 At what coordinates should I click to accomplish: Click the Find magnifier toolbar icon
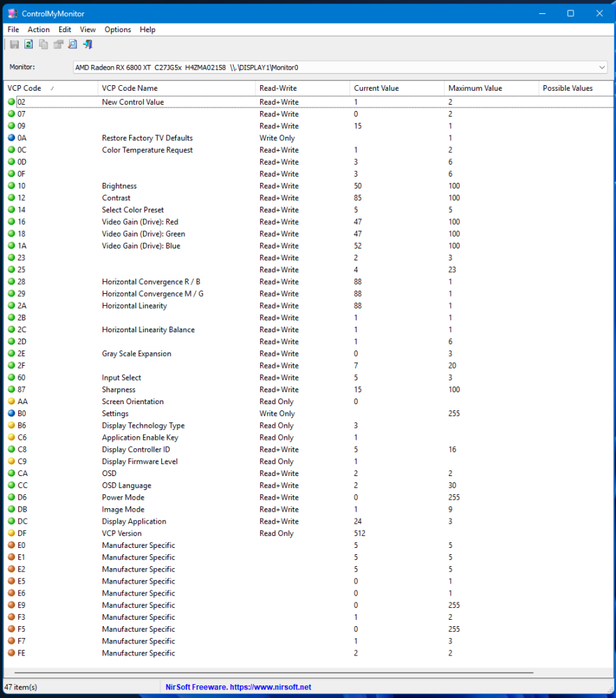tap(73, 45)
